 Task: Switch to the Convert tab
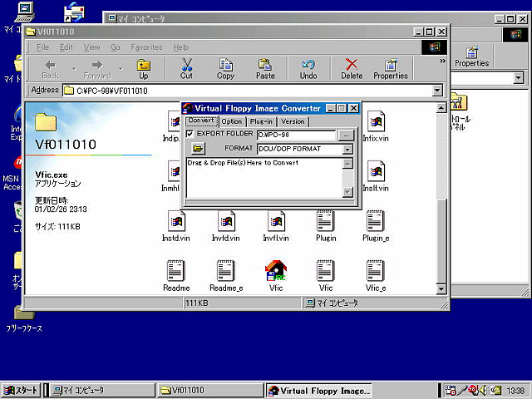click(201, 121)
